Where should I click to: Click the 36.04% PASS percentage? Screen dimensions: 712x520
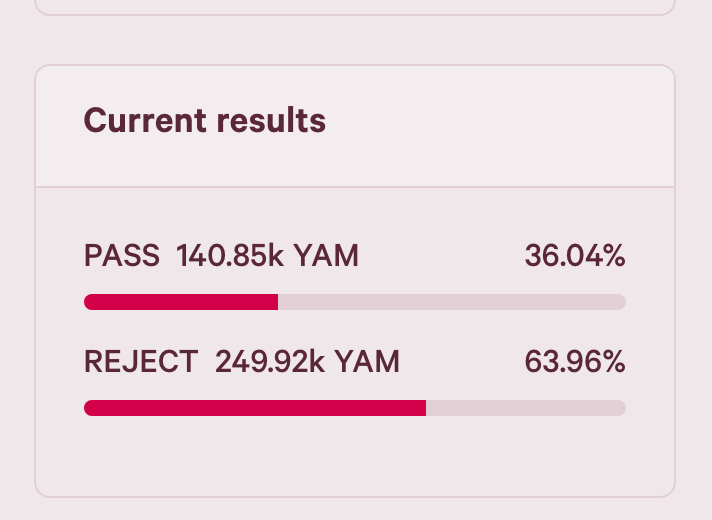pyautogui.click(x=575, y=255)
